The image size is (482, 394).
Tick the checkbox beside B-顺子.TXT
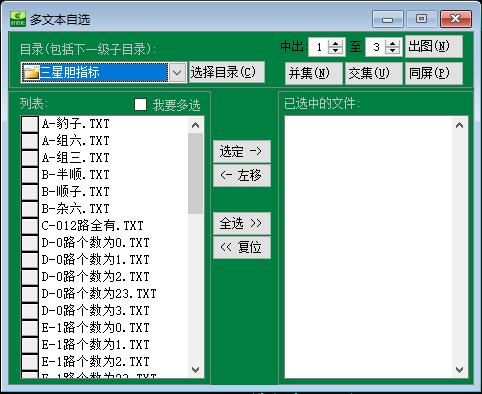tap(30, 192)
